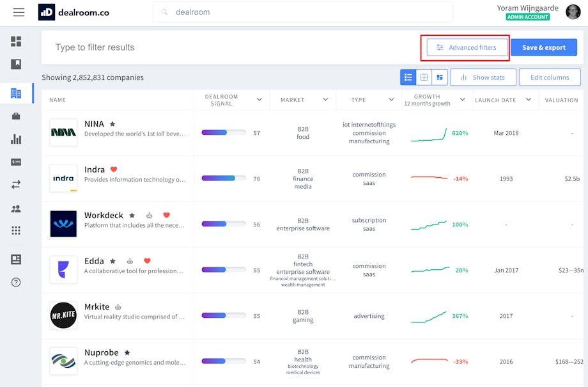Viewport: 588px width, 387px height.
Task: Open the briefcase icon in the sidebar
Action: pyautogui.click(x=16, y=116)
